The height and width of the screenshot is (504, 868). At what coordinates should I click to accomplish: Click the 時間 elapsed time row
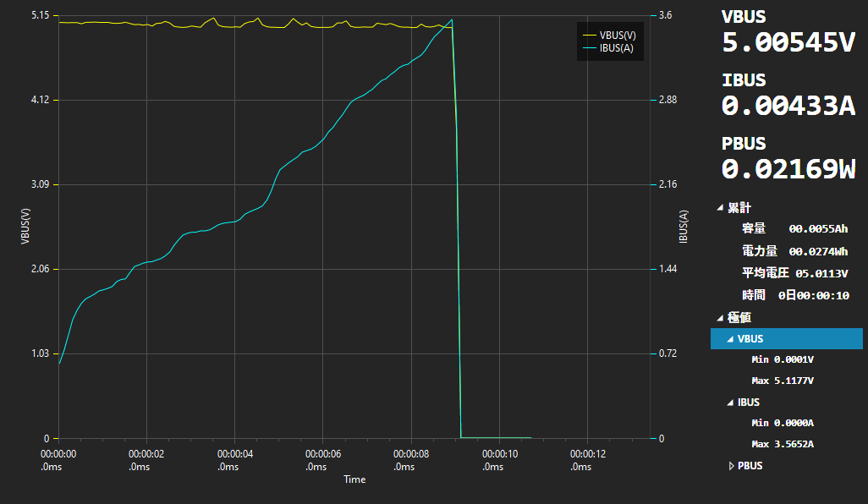[x=794, y=295]
